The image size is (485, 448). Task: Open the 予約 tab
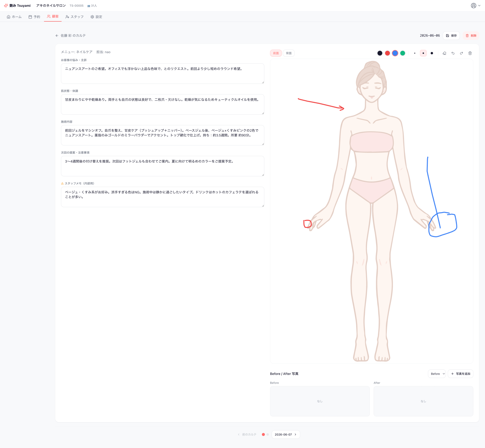coord(34,17)
